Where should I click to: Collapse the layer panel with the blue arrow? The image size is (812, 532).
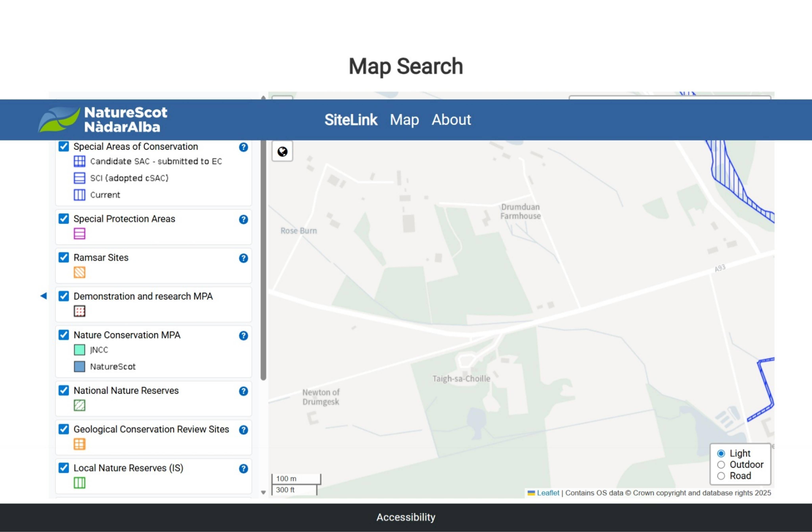pos(43,296)
